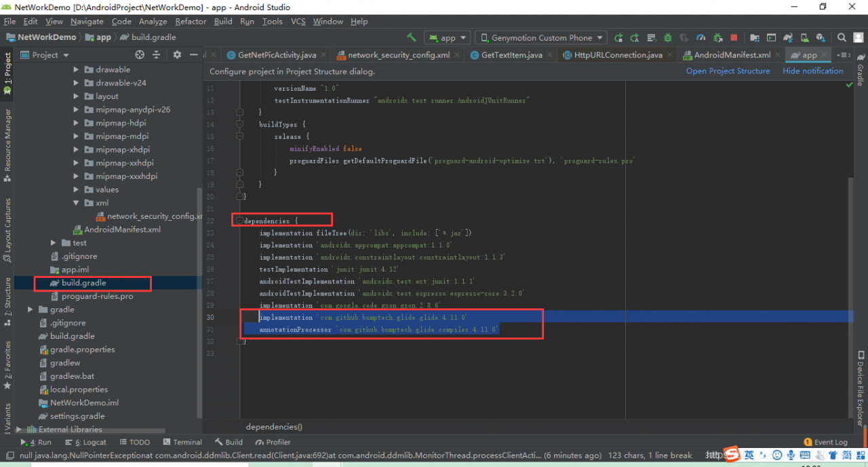Image resolution: width=868 pixels, height=467 pixels.
Task: Open the Resource Manager side panel
Action: 7,144
